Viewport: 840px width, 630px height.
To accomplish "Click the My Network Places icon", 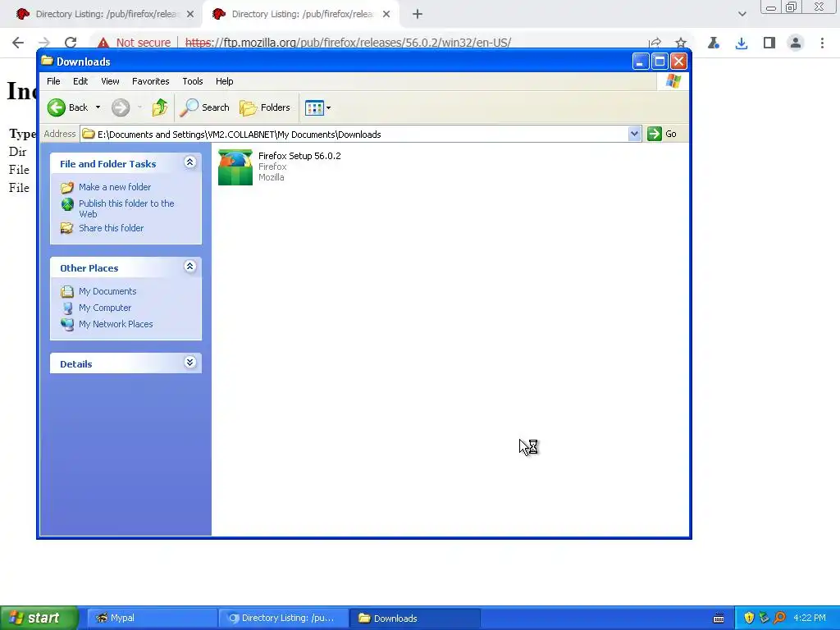I will 67,324.
